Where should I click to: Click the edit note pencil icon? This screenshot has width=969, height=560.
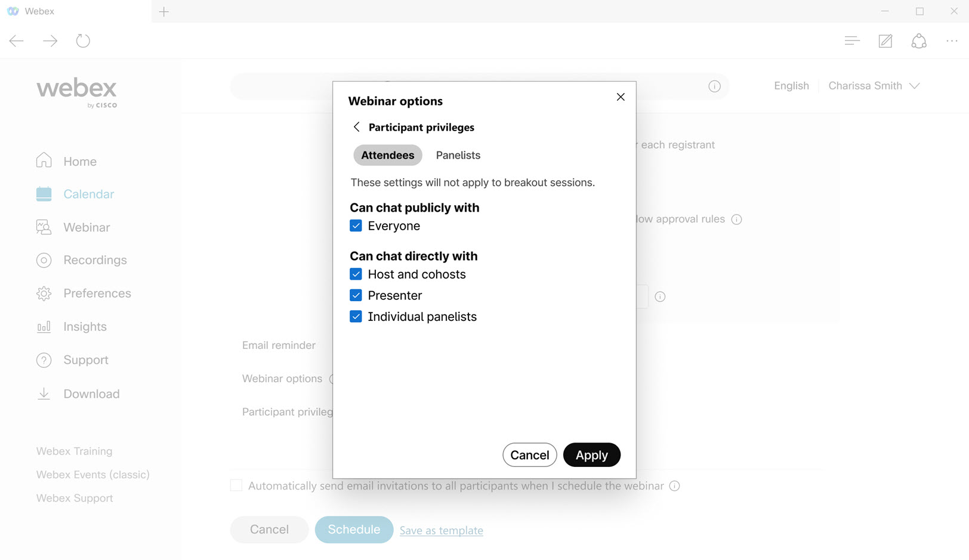coord(885,41)
